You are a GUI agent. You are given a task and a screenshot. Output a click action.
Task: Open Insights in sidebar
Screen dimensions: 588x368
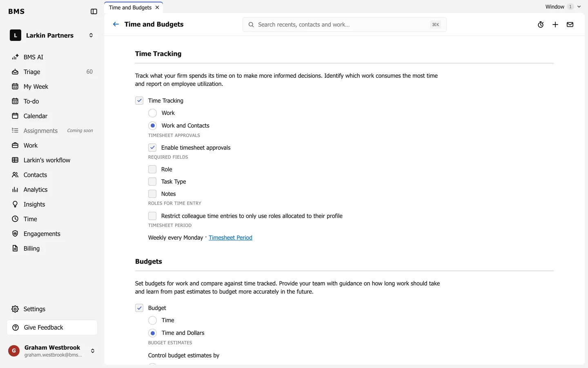(x=52, y=204)
